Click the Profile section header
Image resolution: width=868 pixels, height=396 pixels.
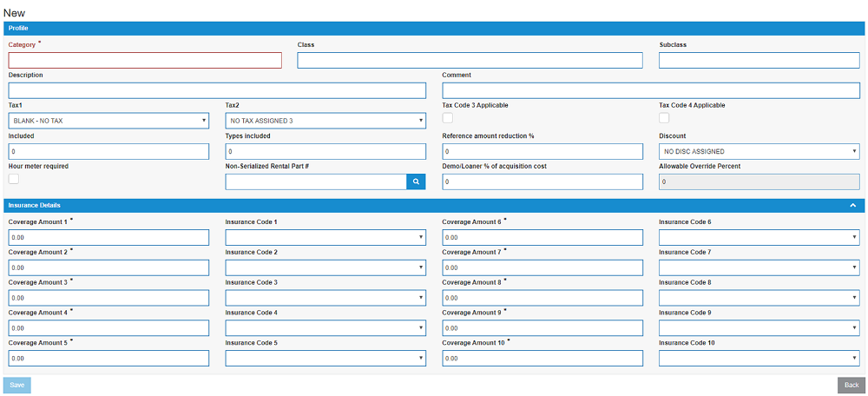[x=434, y=28]
